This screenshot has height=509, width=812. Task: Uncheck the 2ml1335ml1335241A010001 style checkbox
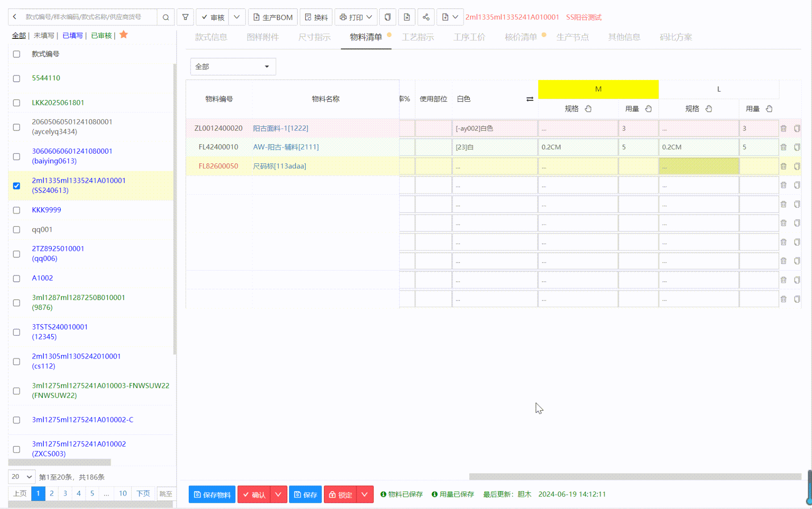tap(17, 186)
